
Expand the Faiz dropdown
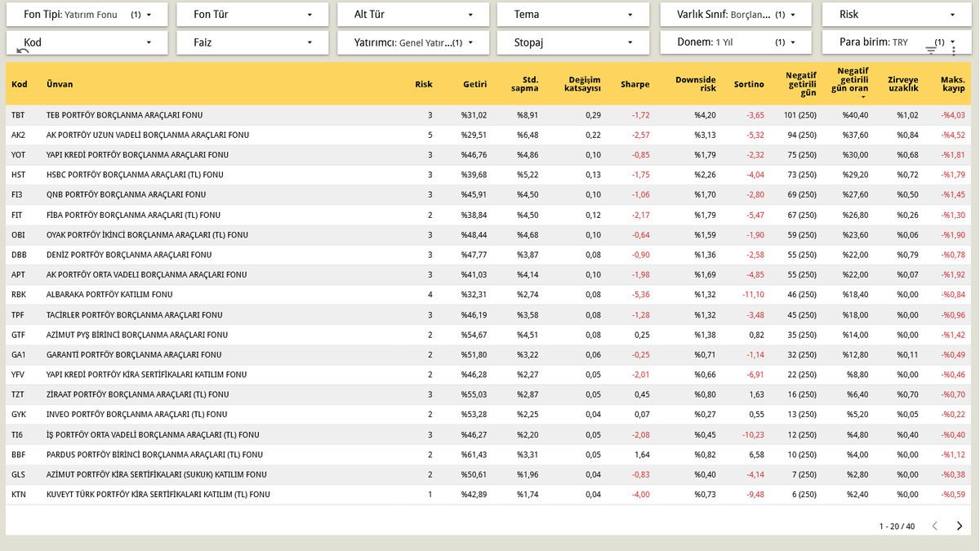click(x=254, y=42)
